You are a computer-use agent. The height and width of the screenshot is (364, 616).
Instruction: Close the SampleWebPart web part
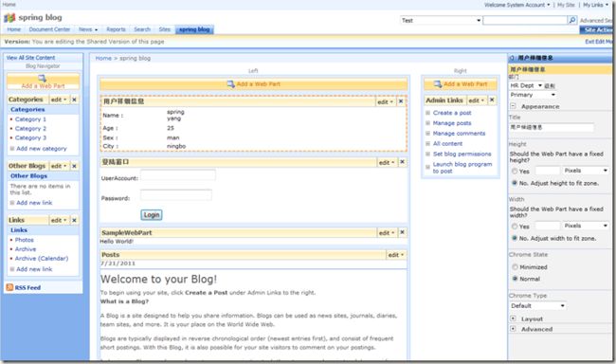402,232
